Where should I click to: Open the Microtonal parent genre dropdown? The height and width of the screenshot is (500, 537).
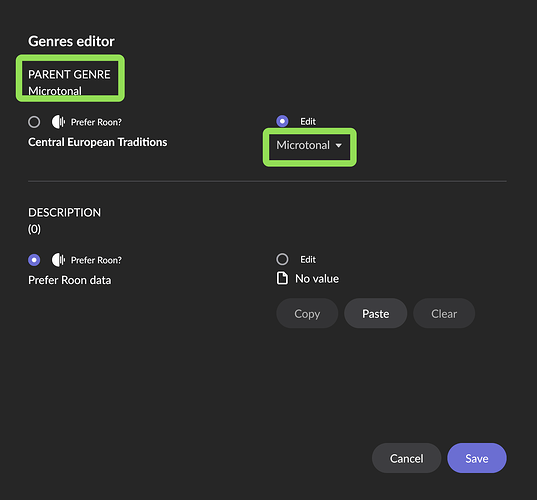(x=309, y=146)
